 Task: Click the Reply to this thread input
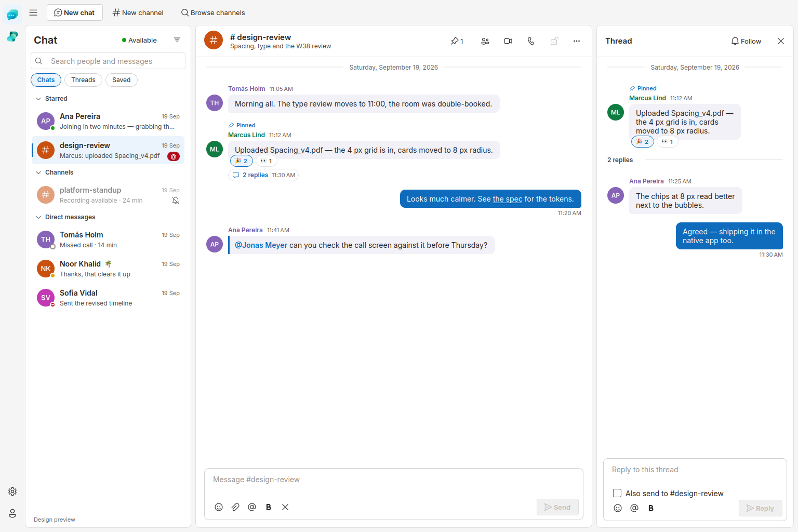(x=695, y=470)
